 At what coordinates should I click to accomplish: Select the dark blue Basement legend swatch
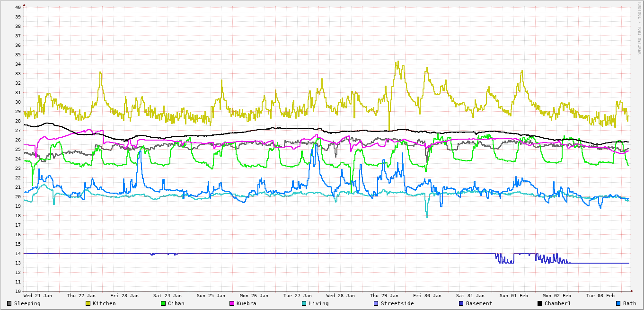click(461, 303)
